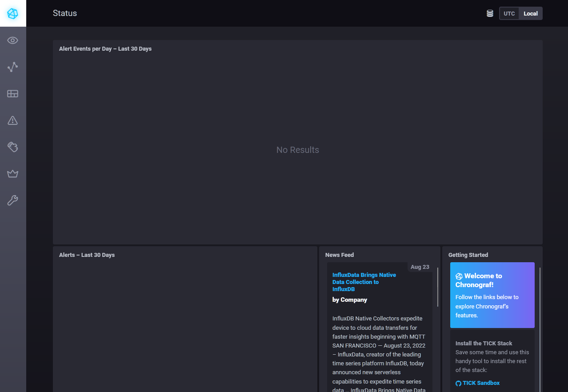Click the Welcome to Chronograf card

point(492,295)
